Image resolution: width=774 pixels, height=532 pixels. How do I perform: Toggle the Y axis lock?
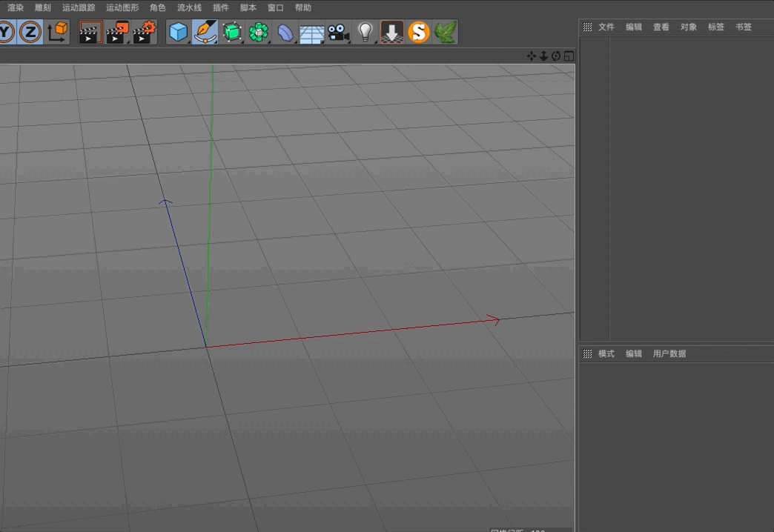[7, 32]
